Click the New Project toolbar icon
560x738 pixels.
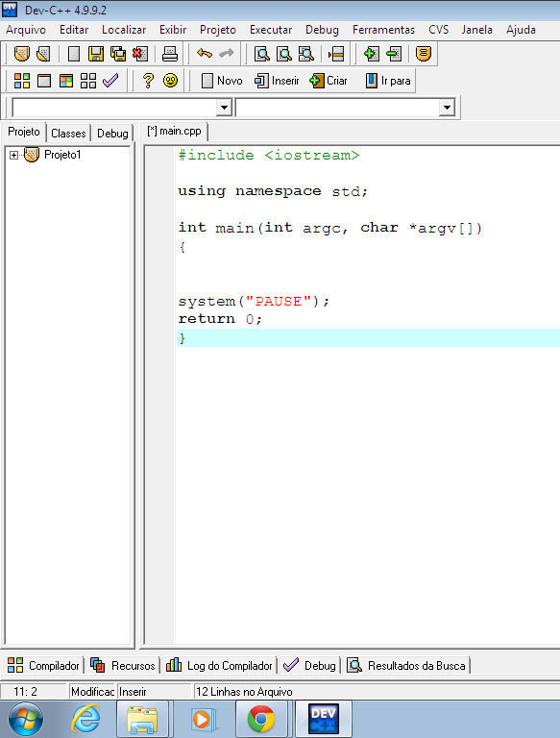(x=22, y=54)
